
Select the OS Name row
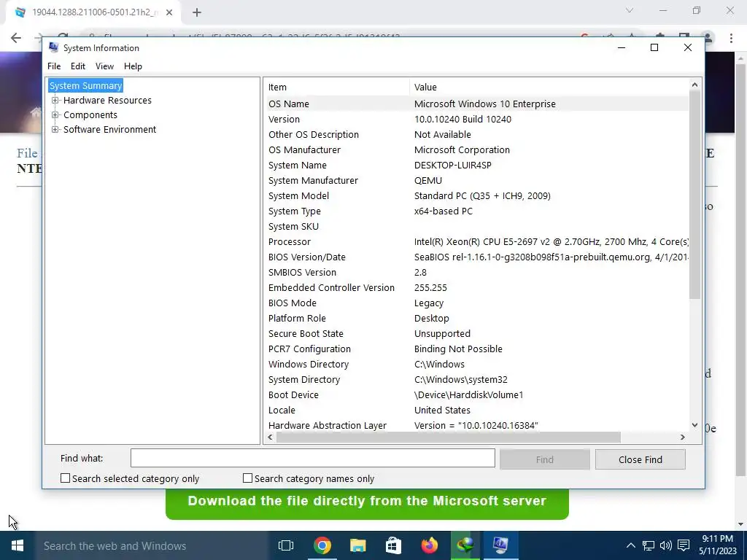click(477, 104)
